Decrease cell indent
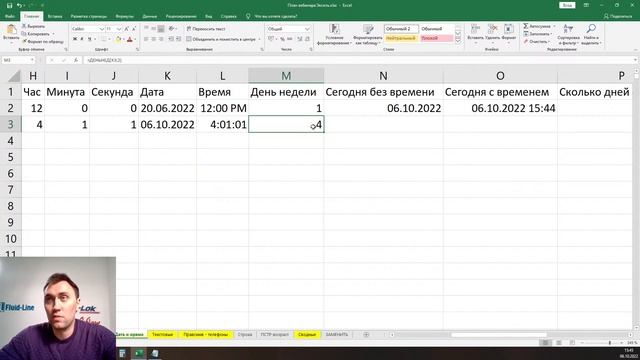 pyautogui.click(x=171, y=39)
